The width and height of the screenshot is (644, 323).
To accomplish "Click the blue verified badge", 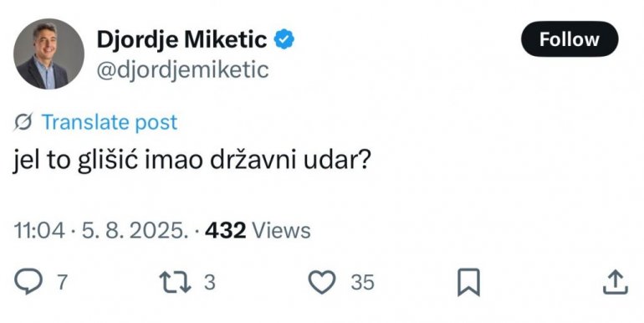I will point(284,40).
